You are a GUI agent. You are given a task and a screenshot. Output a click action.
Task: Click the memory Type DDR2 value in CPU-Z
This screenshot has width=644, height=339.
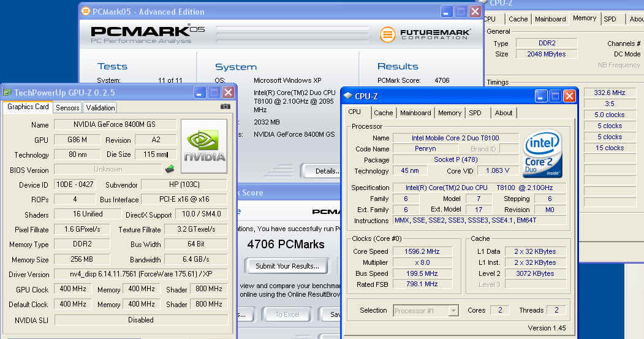547,43
